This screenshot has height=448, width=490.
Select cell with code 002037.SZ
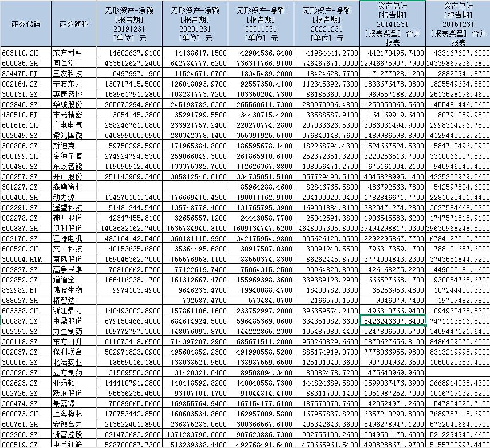tap(26, 352)
